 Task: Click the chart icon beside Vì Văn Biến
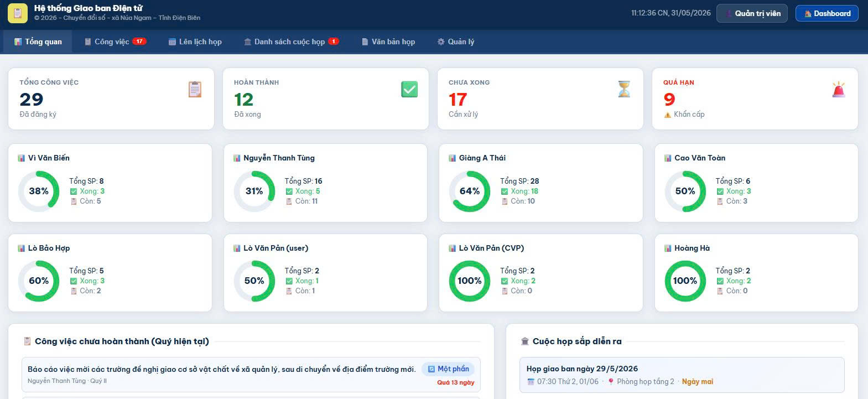tap(22, 158)
